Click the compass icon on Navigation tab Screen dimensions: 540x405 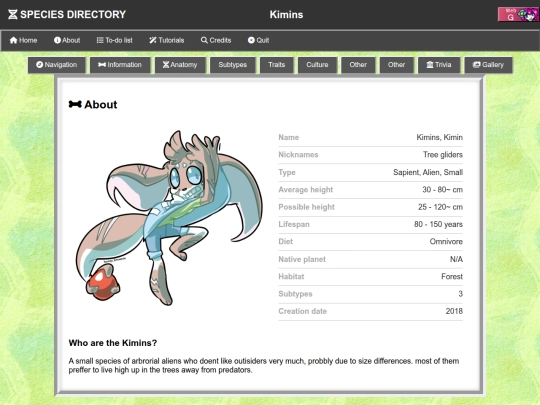tap(40, 65)
